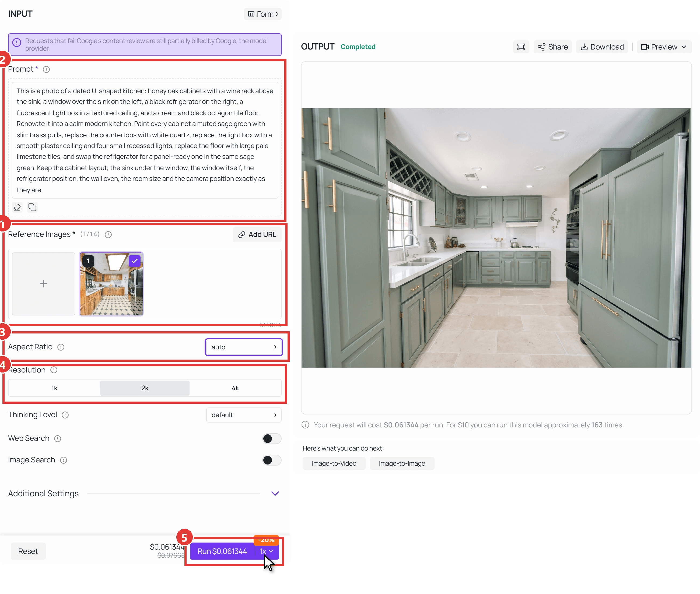Click the -20% discount badge
Viewport: 700px width, 594px height.
click(266, 540)
